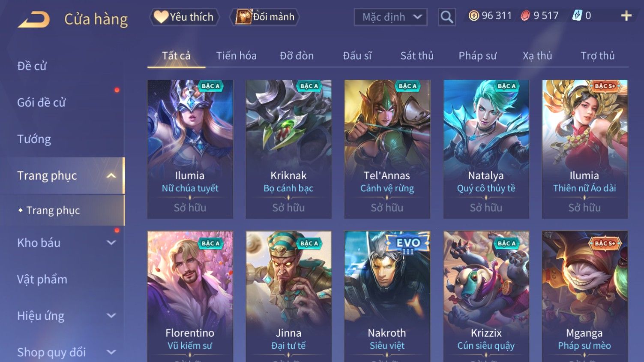Switch to the Tiến hóa tab

pos(236,56)
